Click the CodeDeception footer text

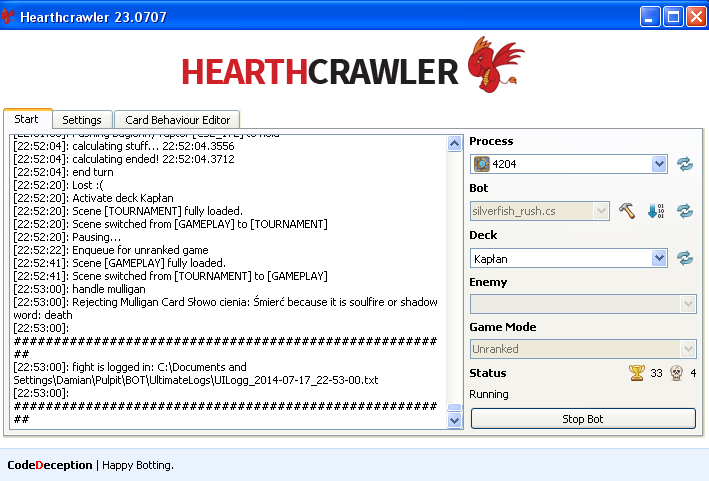50,465
